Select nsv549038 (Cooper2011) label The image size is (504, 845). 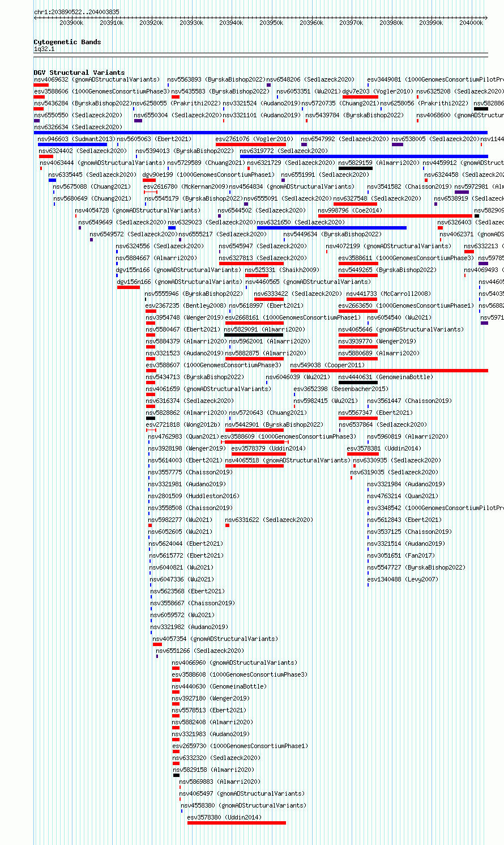(327, 365)
